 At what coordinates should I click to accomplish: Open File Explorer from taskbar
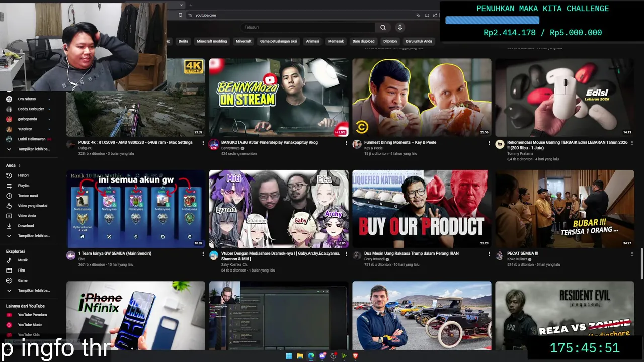point(300,356)
